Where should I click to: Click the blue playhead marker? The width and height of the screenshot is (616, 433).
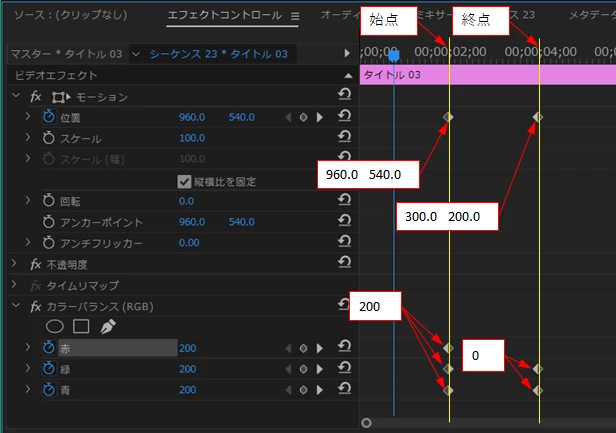[x=394, y=55]
